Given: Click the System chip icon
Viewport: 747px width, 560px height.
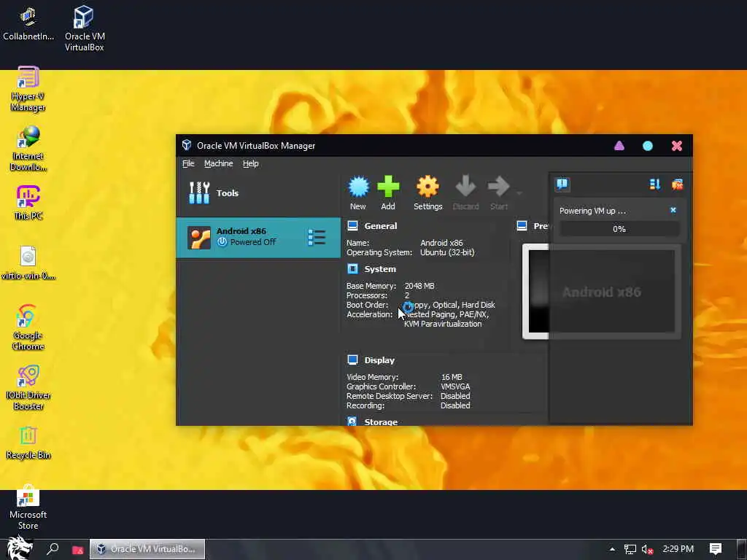Looking at the screenshot, I should pyautogui.click(x=352, y=269).
